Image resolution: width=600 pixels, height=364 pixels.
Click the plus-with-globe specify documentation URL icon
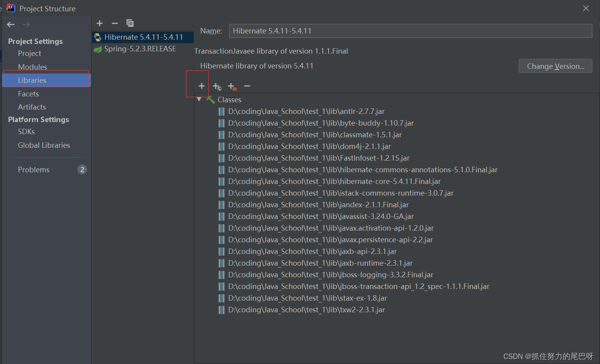coord(217,86)
